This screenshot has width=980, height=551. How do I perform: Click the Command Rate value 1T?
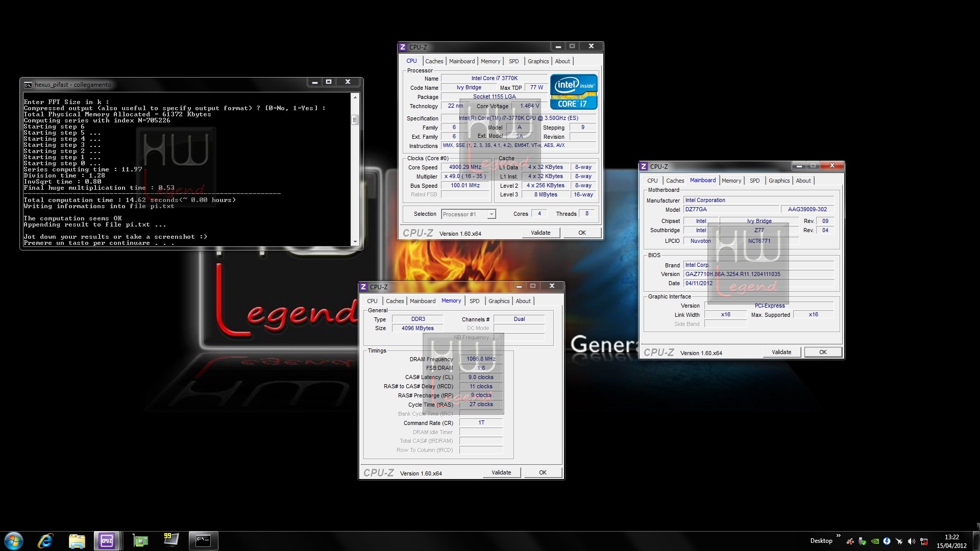click(x=481, y=422)
